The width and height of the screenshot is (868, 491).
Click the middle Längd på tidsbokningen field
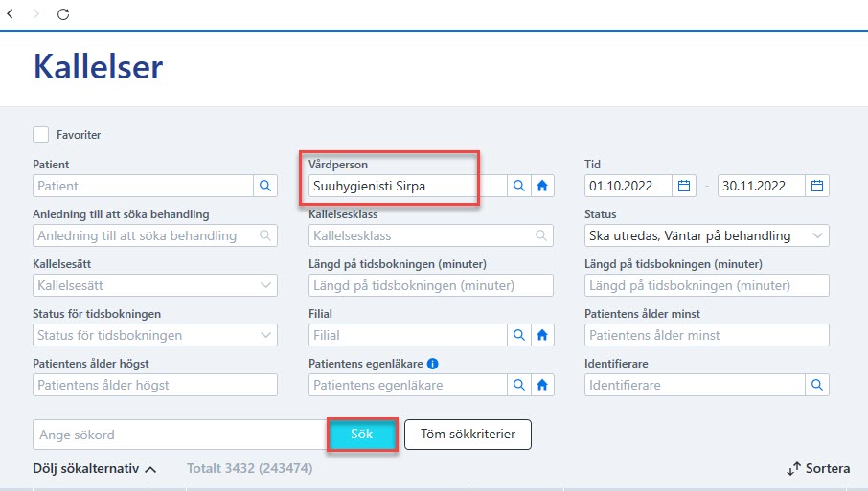[431, 285]
